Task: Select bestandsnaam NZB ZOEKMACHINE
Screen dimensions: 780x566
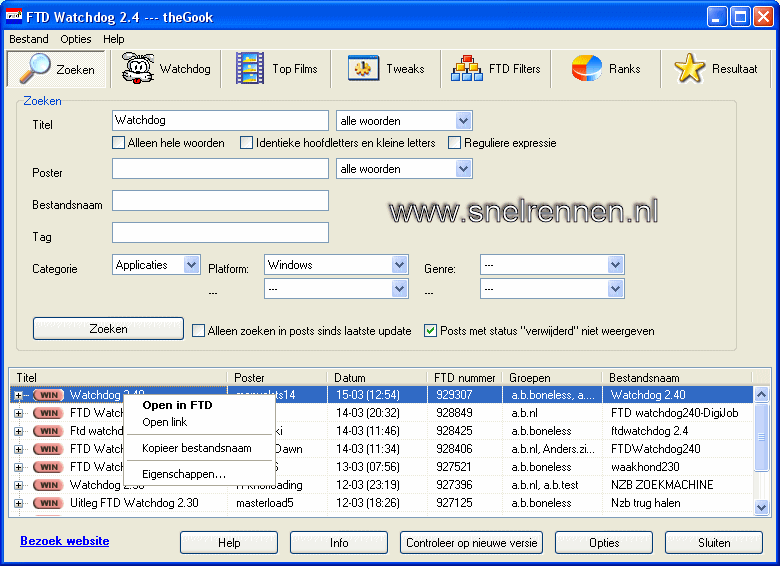Action: tap(662, 485)
